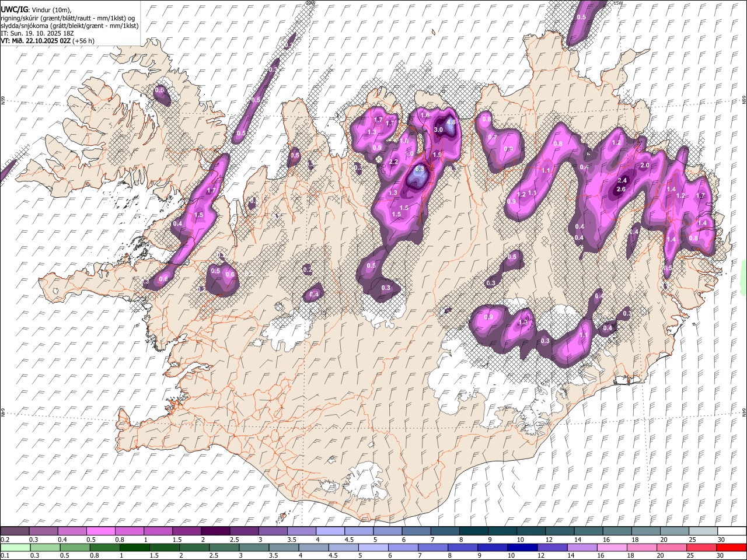
Task: Click the 2.2 precipitation value on the map
Action: [x=393, y=162]
